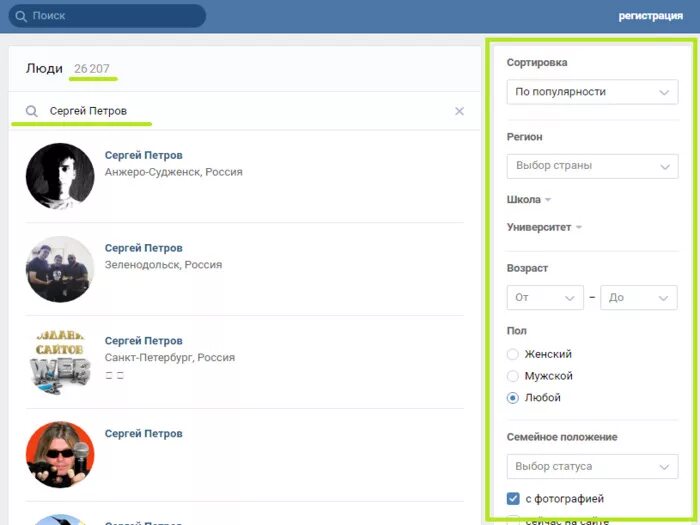Screen dimensions: 700x525
Task: Open the От minimum age dropdown
Action: (545, 298)
